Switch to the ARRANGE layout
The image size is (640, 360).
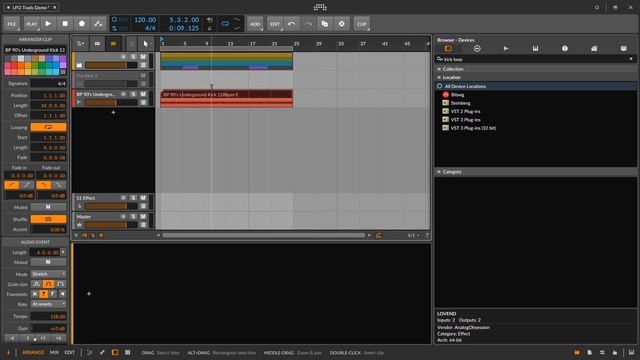pyautogui.click(x=33, y=352)
